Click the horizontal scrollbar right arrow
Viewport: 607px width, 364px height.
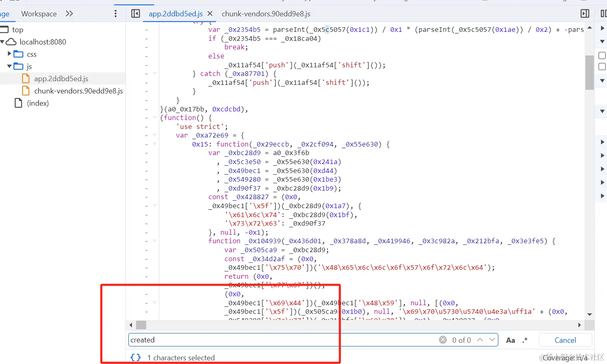pyautogui.click(x=580, y=325)
